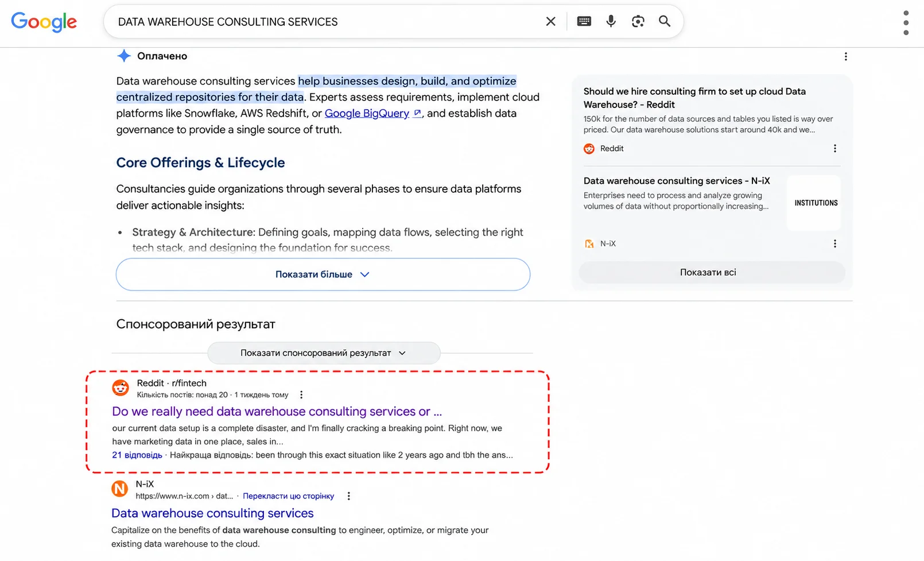Click the orange N-iX logo in search result
Screen dimensions: 924x561
coord(119,489)
